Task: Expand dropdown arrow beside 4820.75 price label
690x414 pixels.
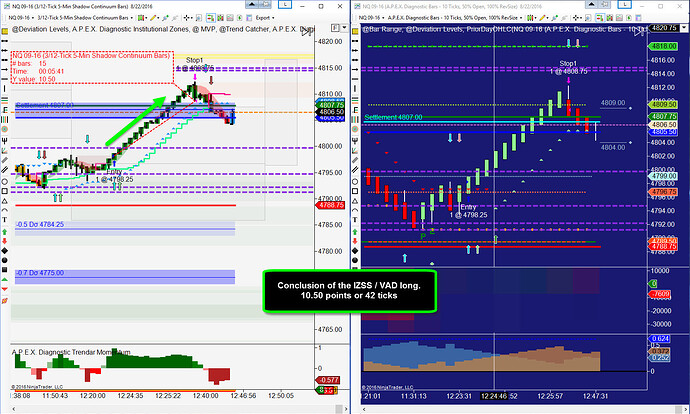Action: pos(683,28)
